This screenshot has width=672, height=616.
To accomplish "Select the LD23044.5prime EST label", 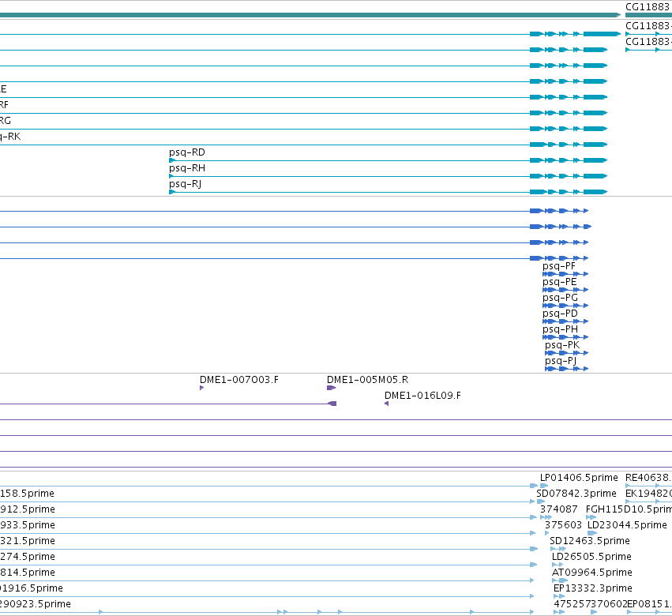I will pos(627,525).
